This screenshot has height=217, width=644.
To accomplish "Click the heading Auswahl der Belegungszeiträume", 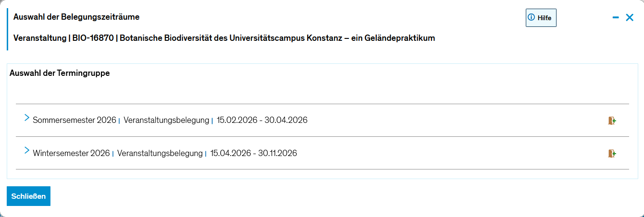I will click(x=76, y=17).
